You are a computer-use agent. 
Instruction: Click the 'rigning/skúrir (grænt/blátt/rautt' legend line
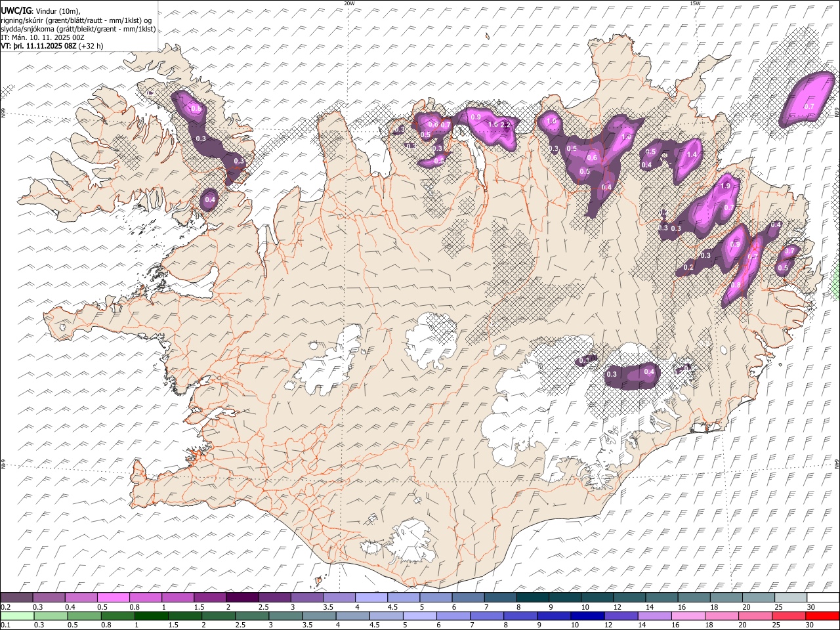tap(77, 20)
